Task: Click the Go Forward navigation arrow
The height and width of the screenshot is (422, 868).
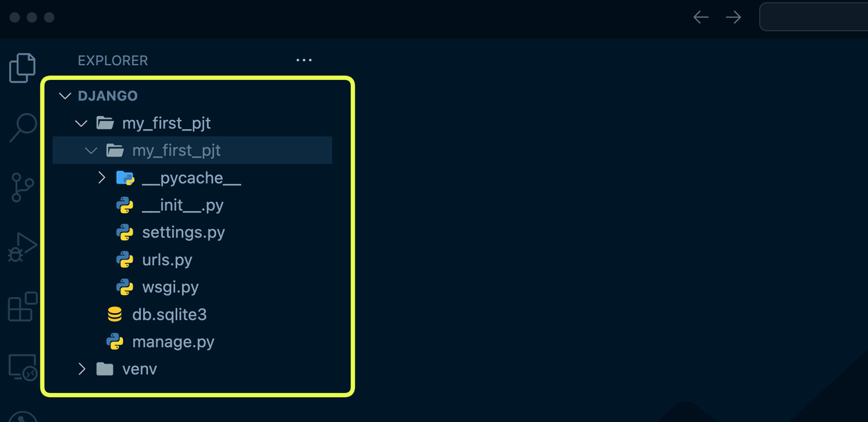Action: point(733,17)
